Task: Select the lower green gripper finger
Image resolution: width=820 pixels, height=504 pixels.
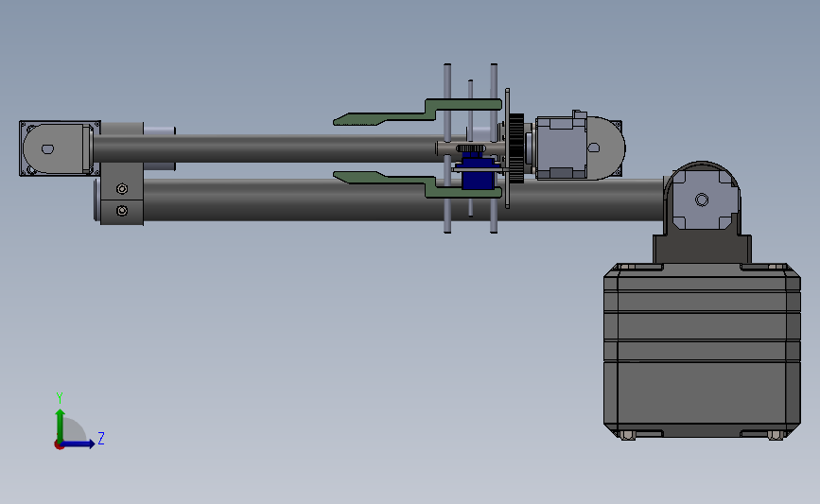Action: (x=418, y=184)
